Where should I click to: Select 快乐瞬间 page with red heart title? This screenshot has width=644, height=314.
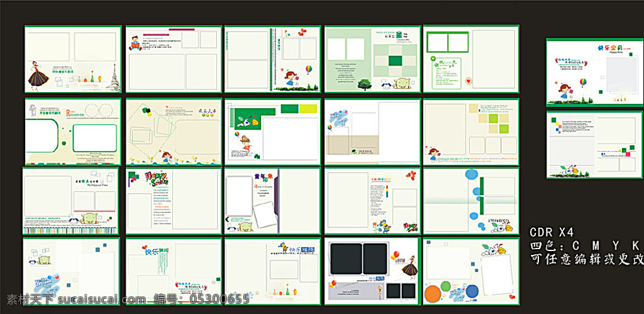tap(174, 271)
